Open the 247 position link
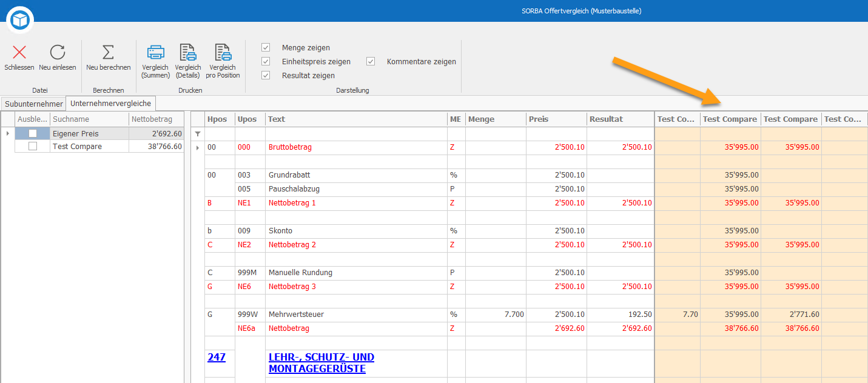 pyautogui.click(x=217, y=357)
